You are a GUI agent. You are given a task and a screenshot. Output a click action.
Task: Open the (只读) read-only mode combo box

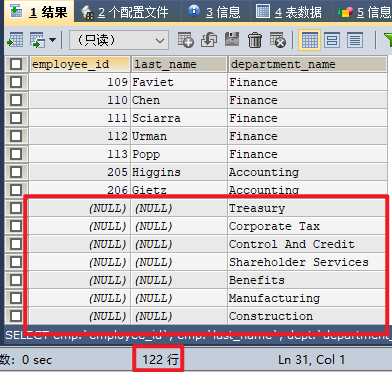(119, 41)
